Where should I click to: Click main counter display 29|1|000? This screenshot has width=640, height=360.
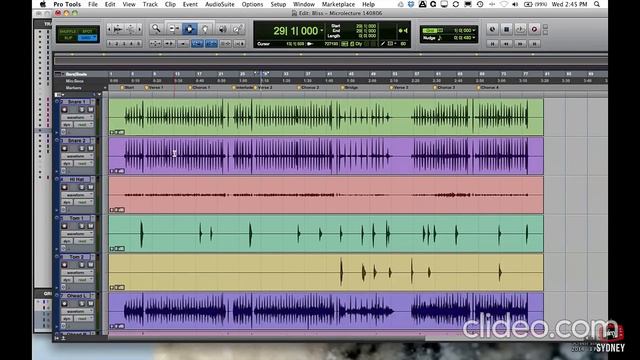296,31
